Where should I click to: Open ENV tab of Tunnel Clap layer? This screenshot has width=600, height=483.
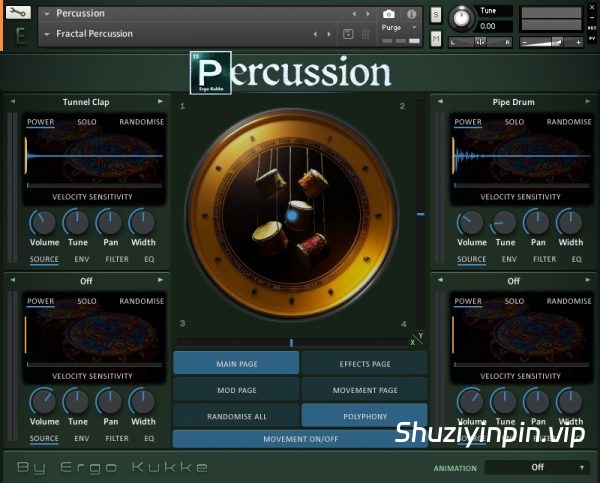point(82,259)
